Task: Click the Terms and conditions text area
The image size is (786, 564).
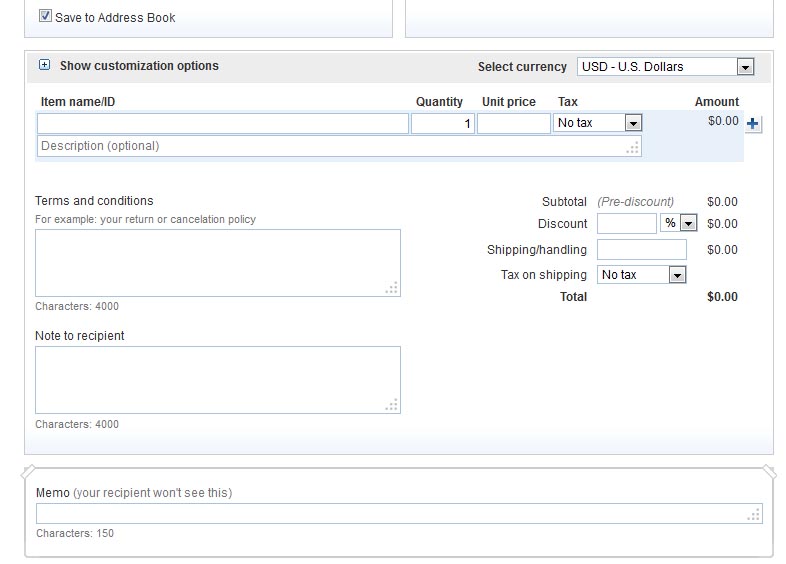Action: [217, 263]
